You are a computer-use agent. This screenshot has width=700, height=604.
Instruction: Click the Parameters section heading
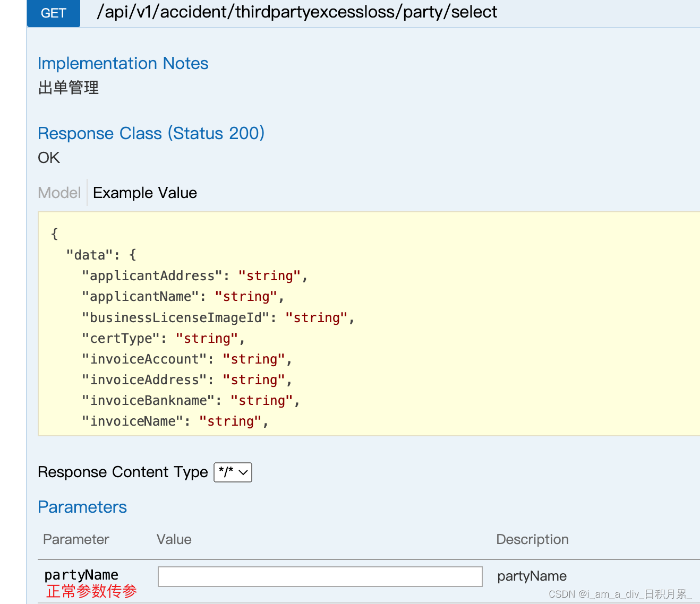point(82,507)
